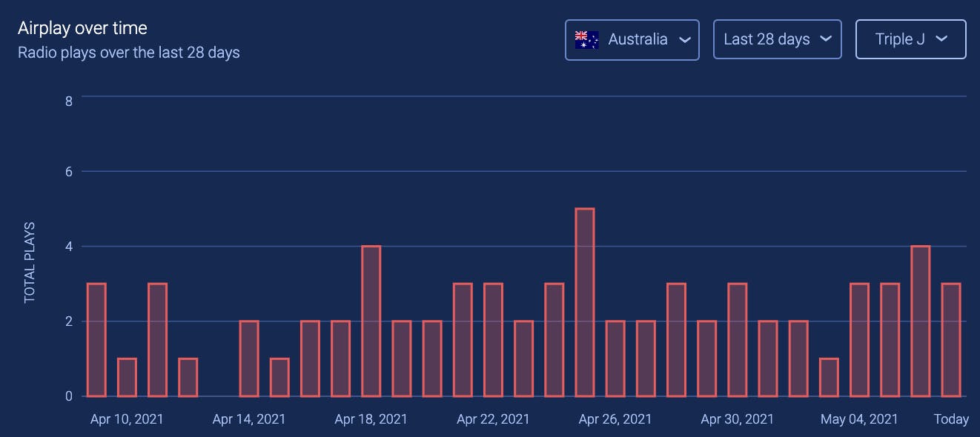980x437 pixels.
Task: Open the Australia country selector dropdown
Action: pos(632,39)
